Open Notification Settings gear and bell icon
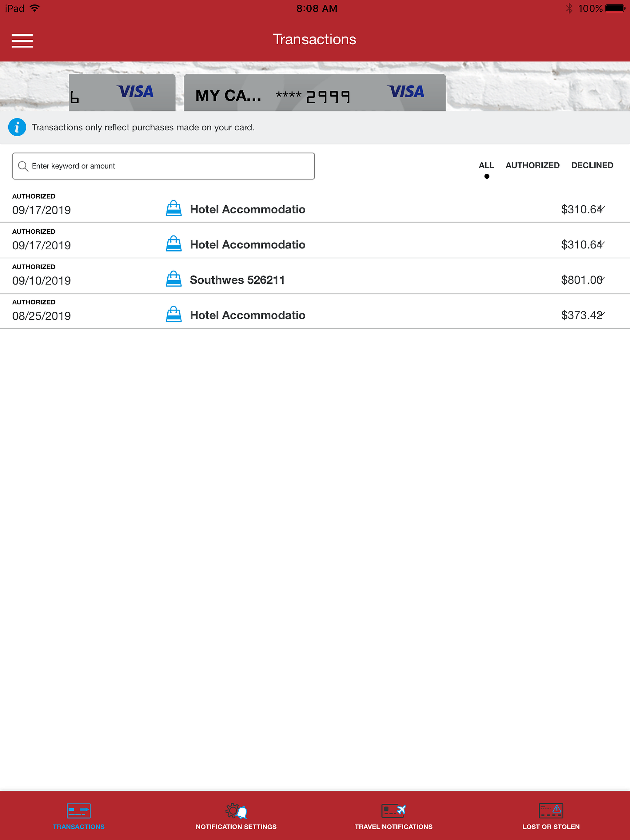Viewport: 630px width, 840px height. 236,810
